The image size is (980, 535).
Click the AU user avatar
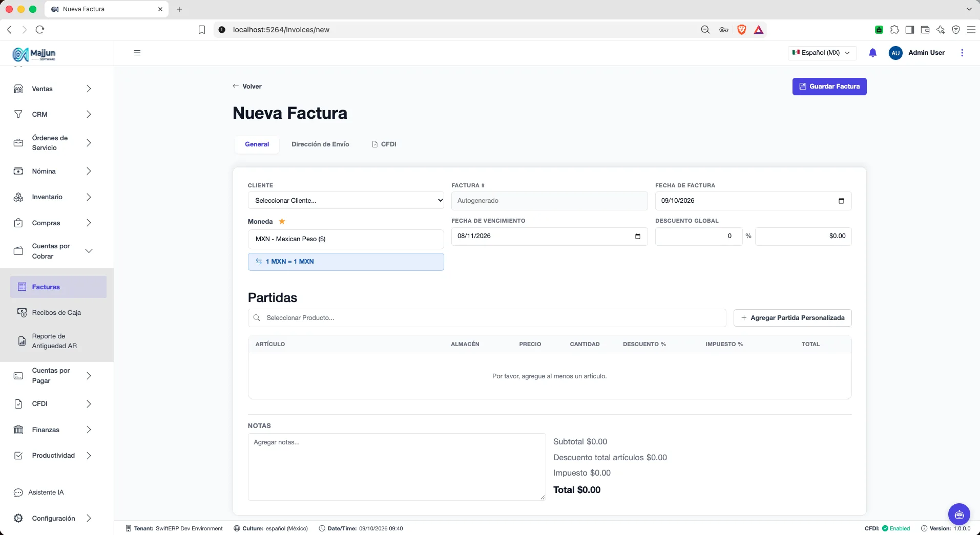[x=895, y=53]
